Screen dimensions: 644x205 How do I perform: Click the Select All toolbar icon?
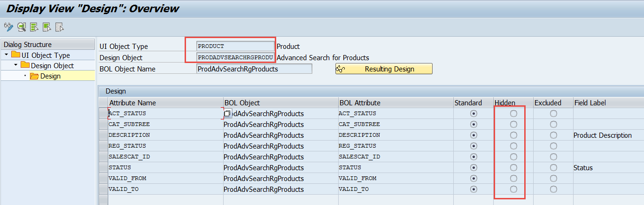pyautogui.click(x=34, y=27)
